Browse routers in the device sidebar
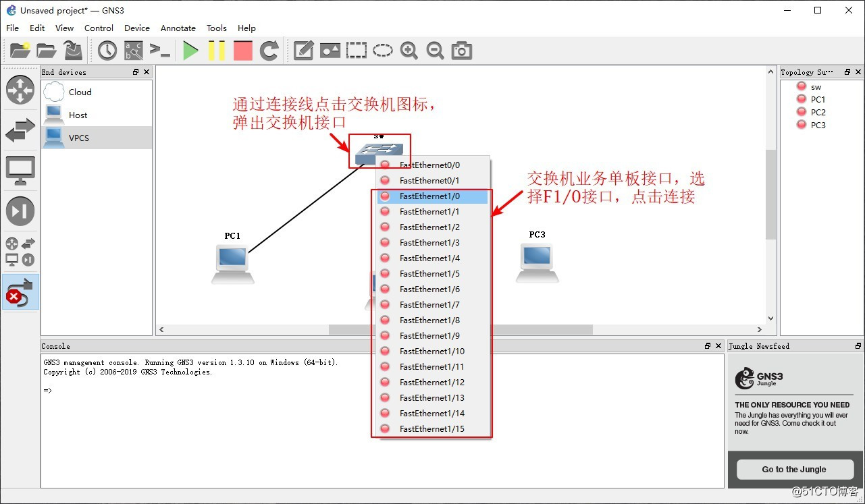This screenshot has height=504, width=865. [20, 90]
